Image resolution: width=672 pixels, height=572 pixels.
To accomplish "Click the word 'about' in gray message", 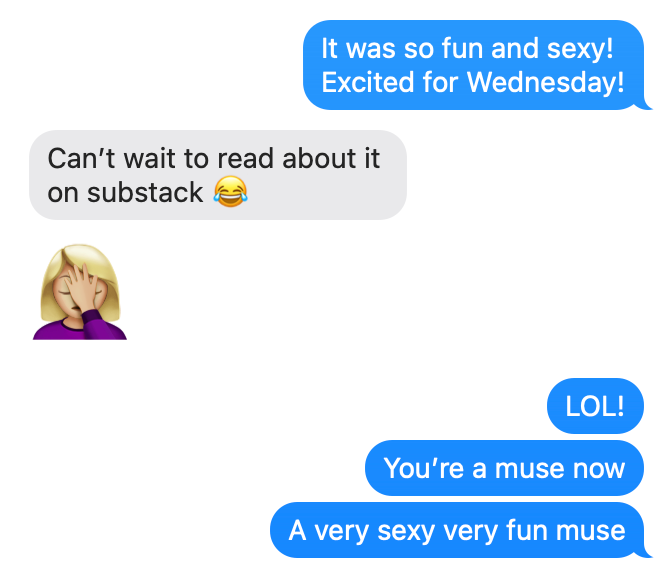I will (319, 158).
